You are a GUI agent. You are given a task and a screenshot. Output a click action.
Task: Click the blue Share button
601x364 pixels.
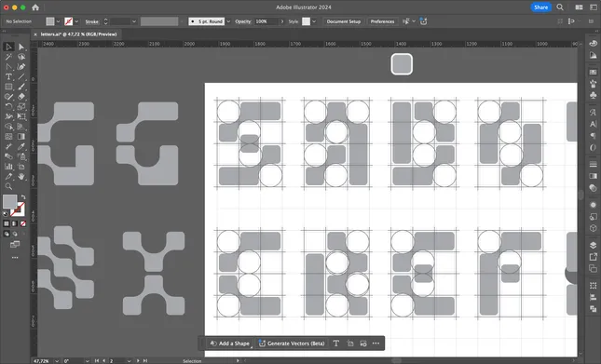(540, 7)
